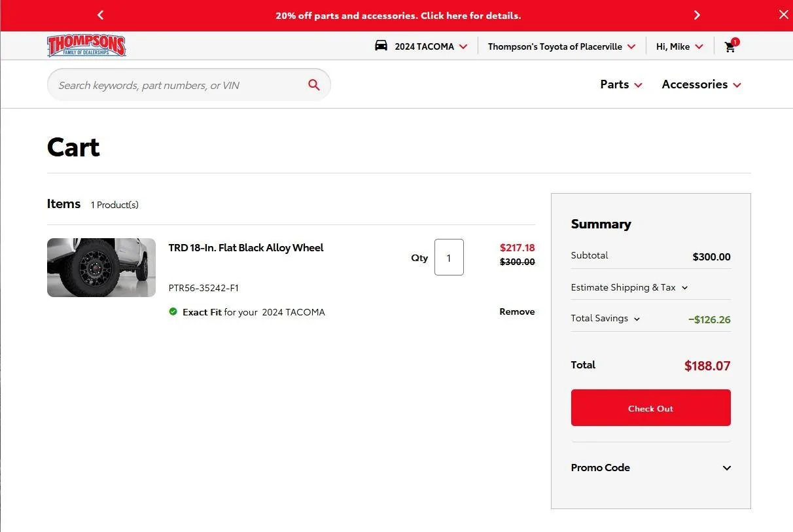Click the red search magnifier icon

click(x=314, y=85)
